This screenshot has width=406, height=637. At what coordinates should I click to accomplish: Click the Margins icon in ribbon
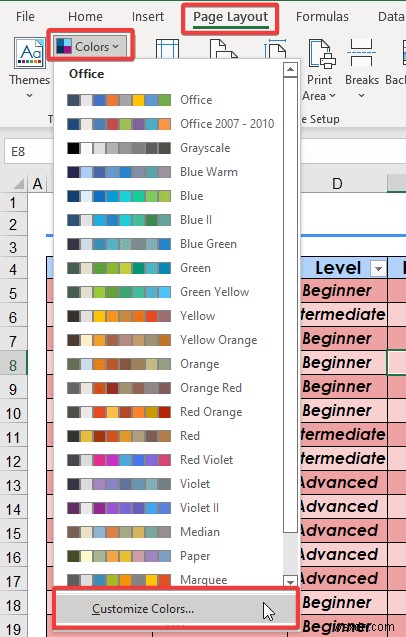point(167,49)
